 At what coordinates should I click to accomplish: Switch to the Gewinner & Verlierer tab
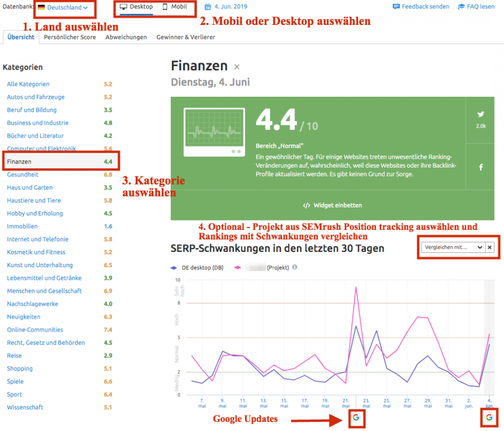pyautogui.click(x=186, y=37)
